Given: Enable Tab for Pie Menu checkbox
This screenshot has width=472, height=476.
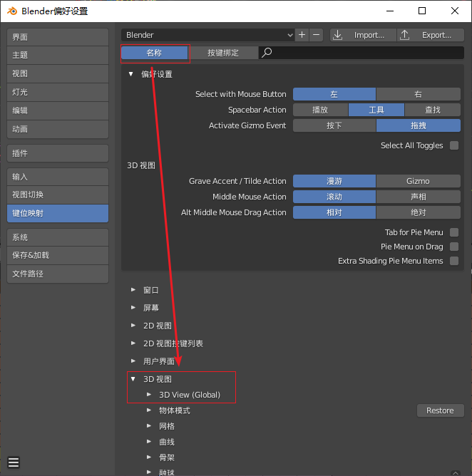Looking at the screenshot, I should 454,232.
